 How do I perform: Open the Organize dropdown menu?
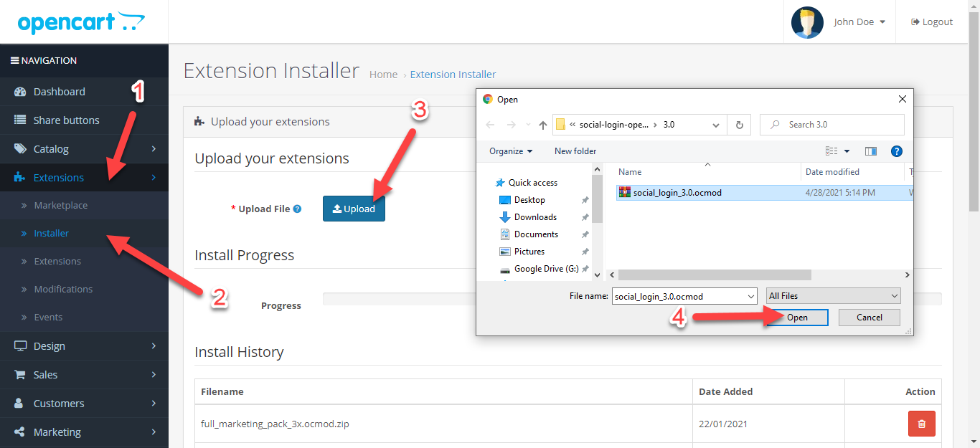click(x=511, y=151)
